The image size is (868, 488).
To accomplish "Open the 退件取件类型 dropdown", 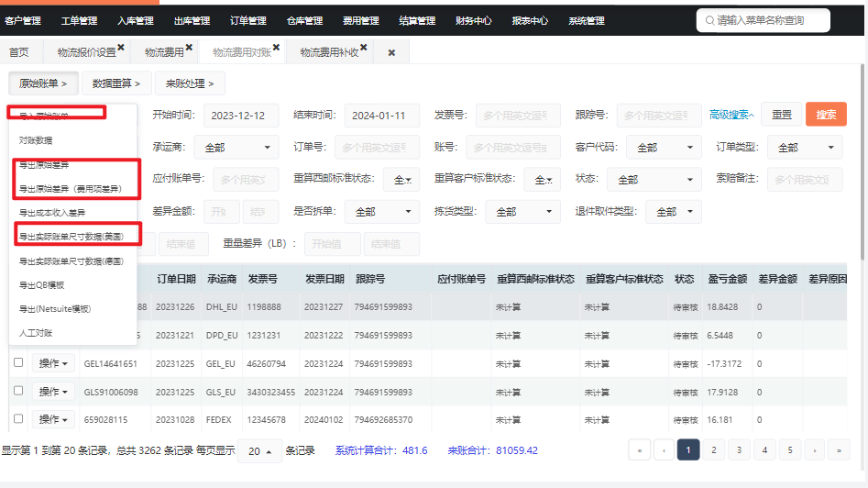I will (x=673, y=212).
